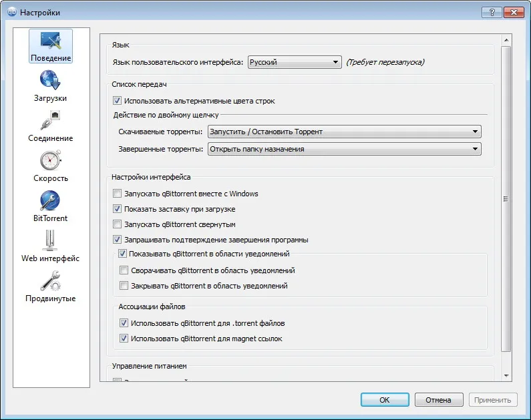Screen dimensions: 531x420
Task: Select the Поведение monitor icon
Action: pos(50,41)
